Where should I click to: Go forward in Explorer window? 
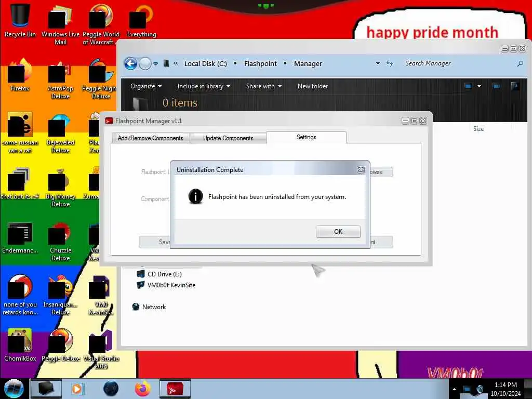click(x=145, y=63)
